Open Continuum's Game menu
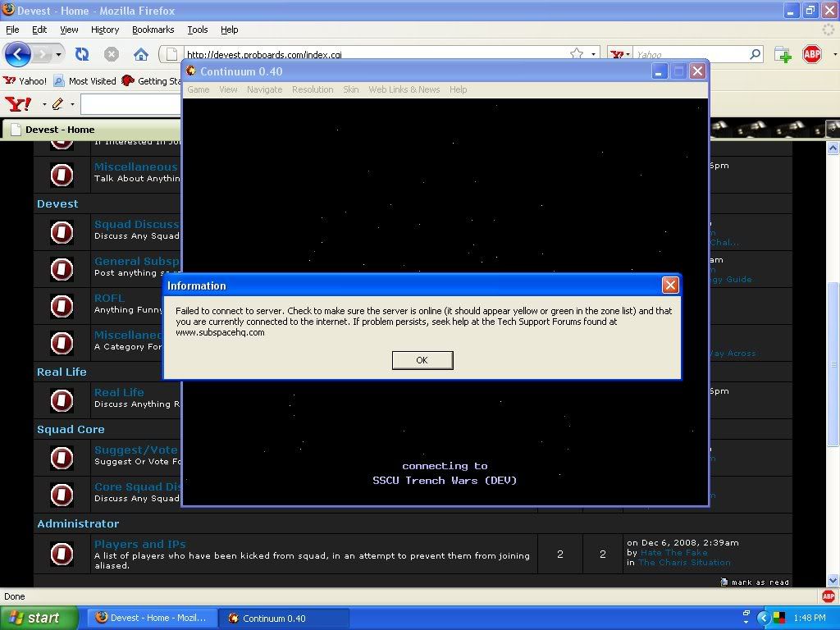840x630 pixels. [x=199, y=89]
